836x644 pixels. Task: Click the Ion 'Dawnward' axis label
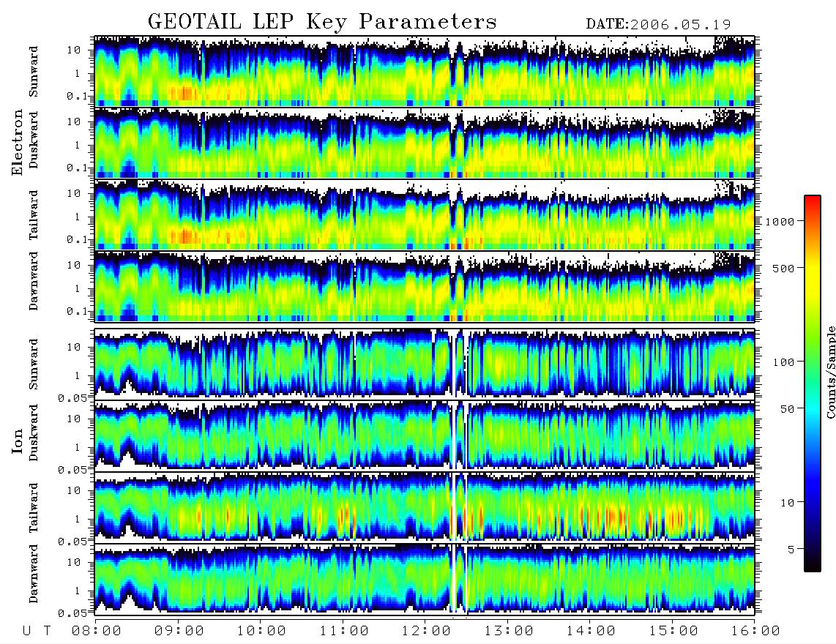(x=34, y=574)
